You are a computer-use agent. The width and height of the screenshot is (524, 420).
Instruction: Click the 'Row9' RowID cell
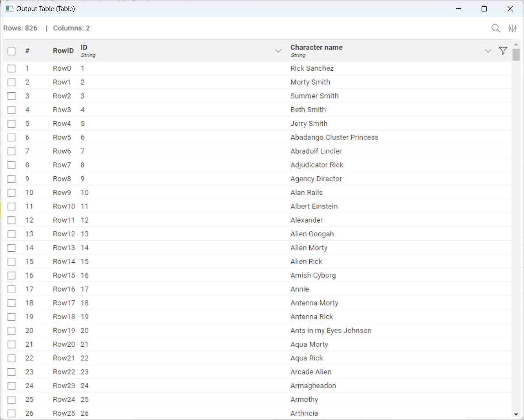[62, 193]
